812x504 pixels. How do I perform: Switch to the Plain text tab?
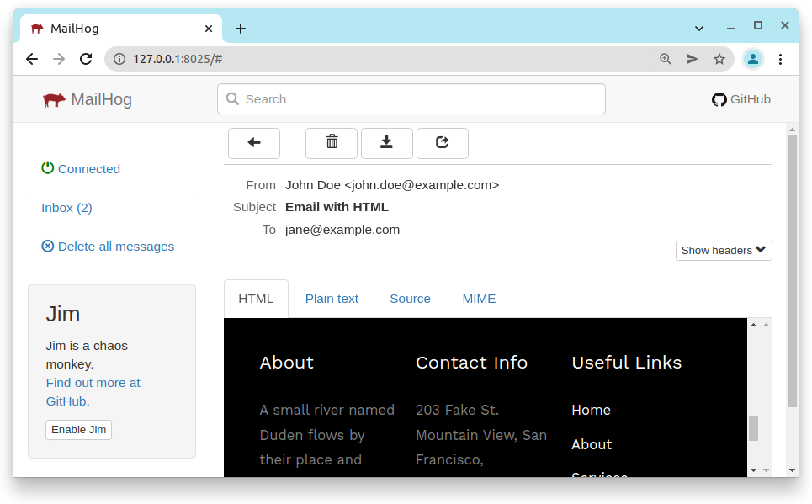point(332,299)
